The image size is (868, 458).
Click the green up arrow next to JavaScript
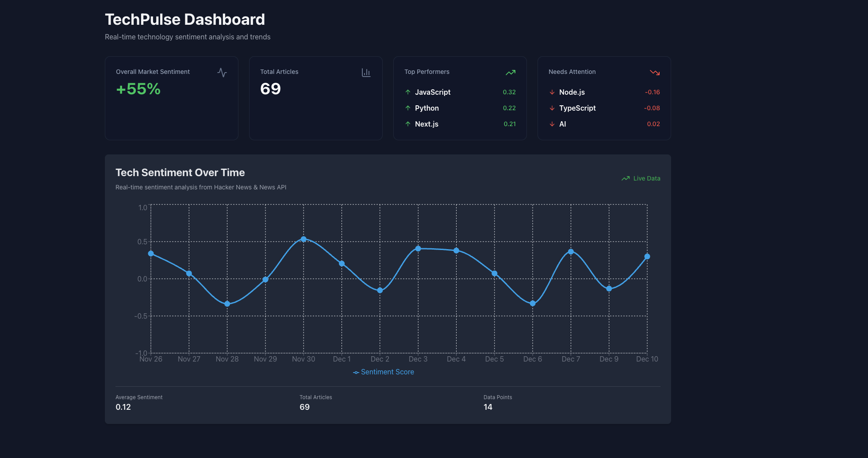(x=407, y=92)
